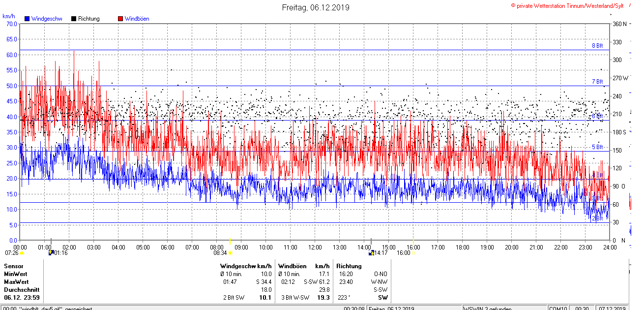Click the Windgeschw km/h column header

[x=246, y=266]
